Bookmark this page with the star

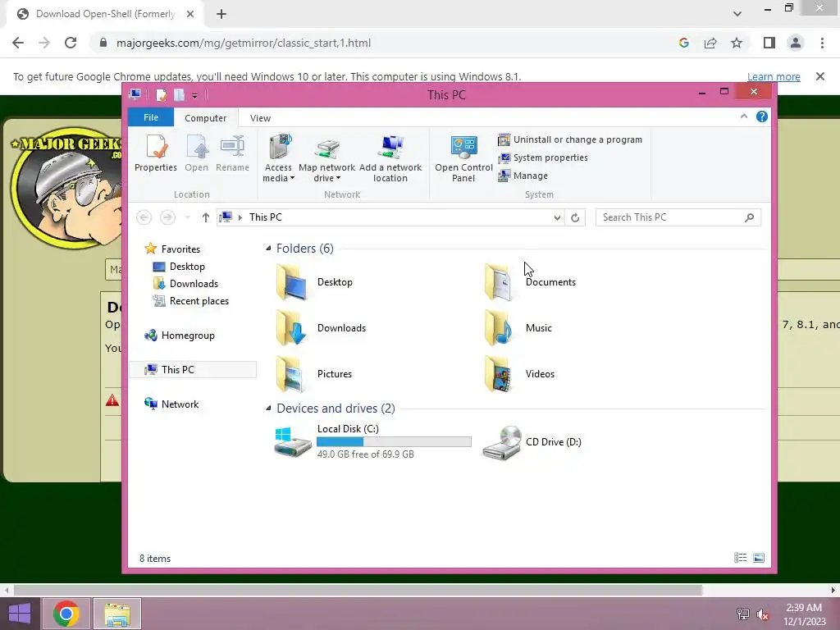737,43
